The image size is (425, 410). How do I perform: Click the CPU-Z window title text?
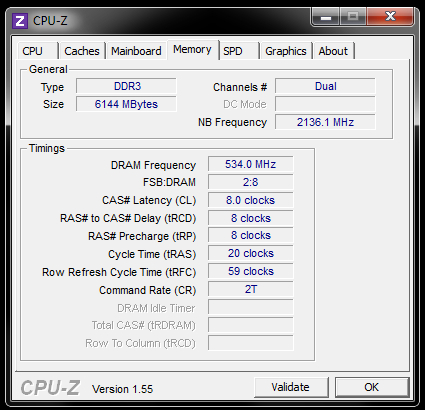(50, 21)
